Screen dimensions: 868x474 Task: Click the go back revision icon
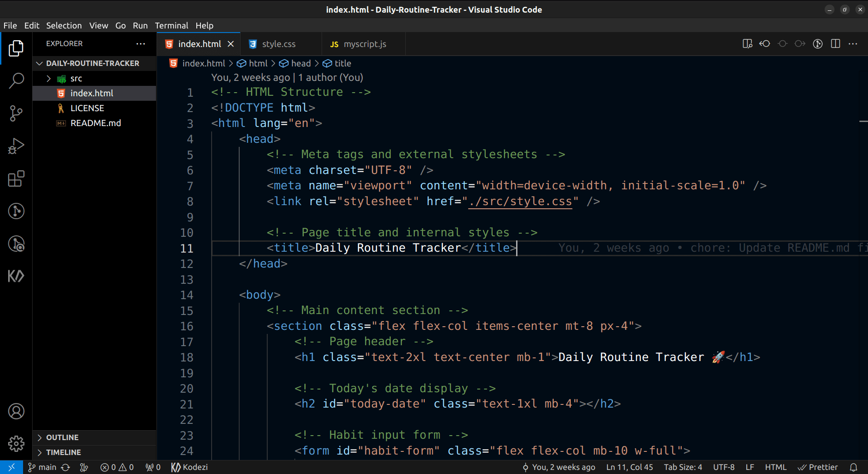click(x=765, y=44)
